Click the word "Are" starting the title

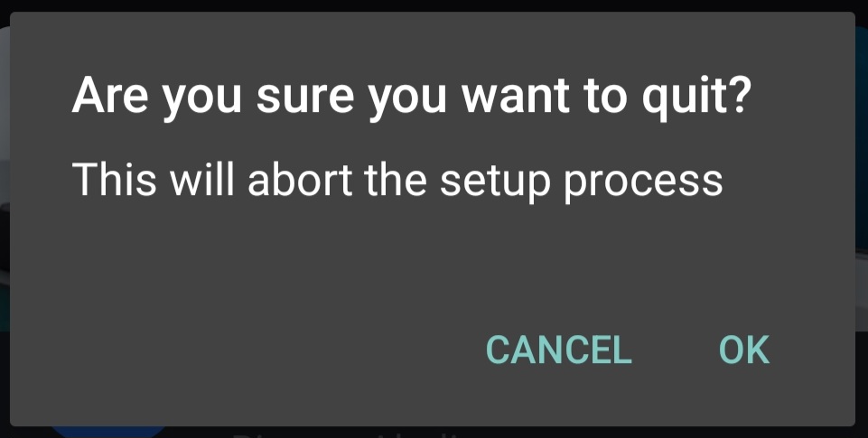coord(109,95)
